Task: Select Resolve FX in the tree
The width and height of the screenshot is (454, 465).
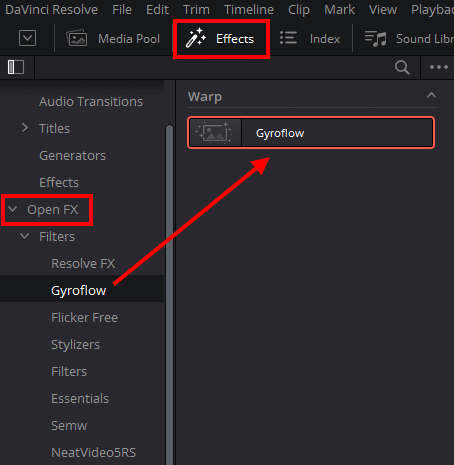Action: tap(83, 264)
